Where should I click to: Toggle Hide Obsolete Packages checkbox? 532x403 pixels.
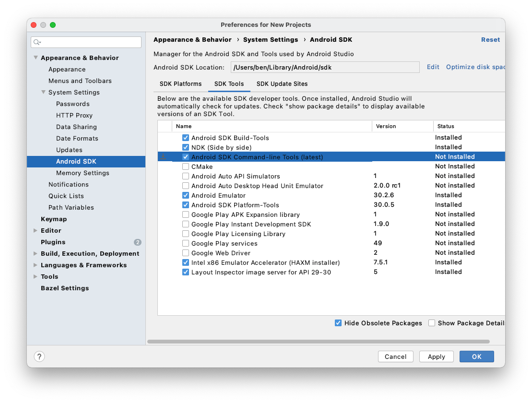click(338, 323)
